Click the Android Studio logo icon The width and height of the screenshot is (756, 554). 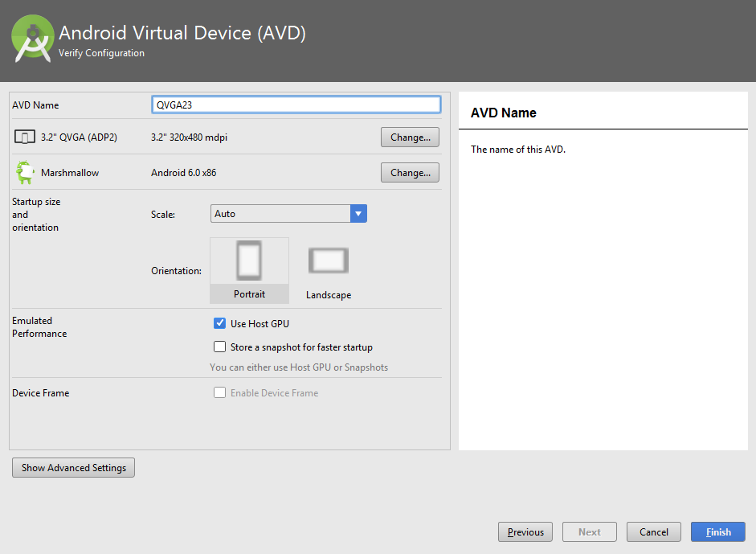point(32,39)
